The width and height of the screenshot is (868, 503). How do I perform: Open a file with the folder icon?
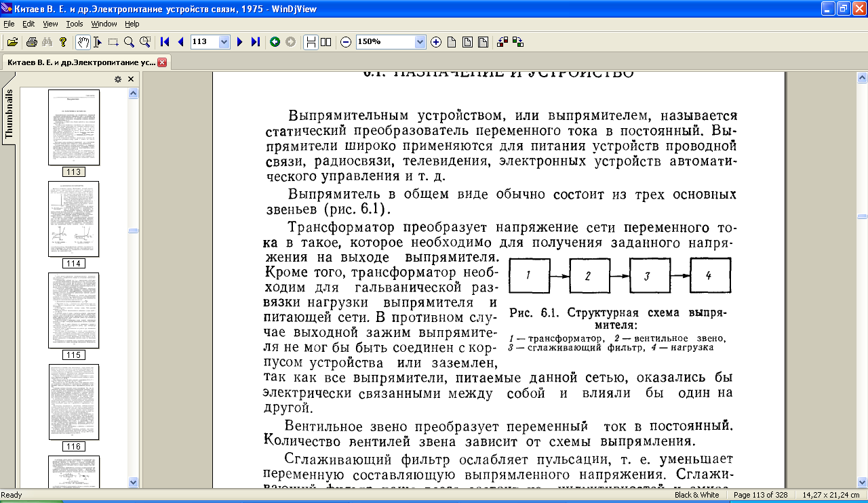[x=12, y=42]
